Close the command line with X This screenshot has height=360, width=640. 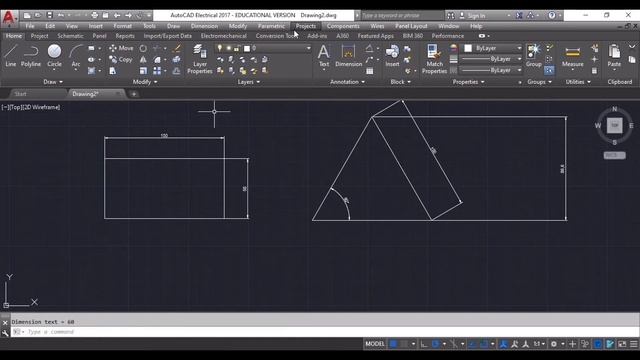(5, 322)
